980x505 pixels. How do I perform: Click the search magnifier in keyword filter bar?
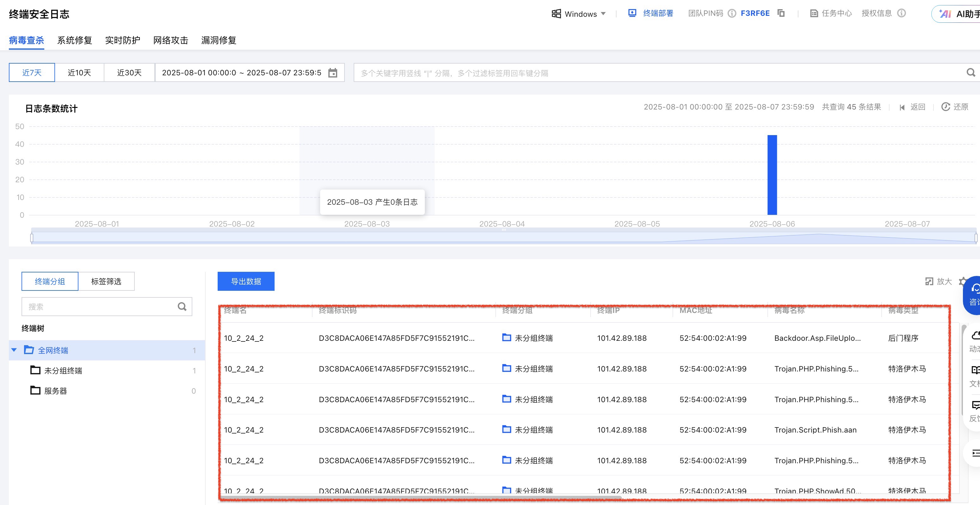click(971, 72)
